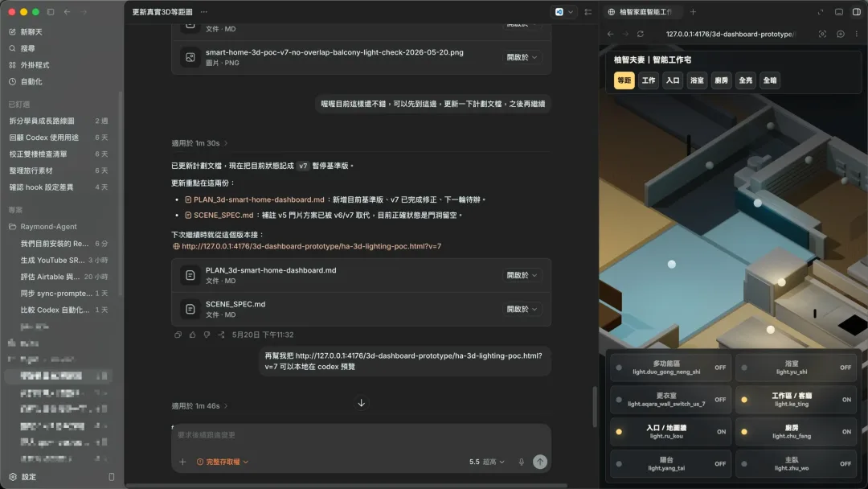The height and width of the screenshot is (489, 868).
Task: Add an attachment with the plus icon
Action: [182, 462]
